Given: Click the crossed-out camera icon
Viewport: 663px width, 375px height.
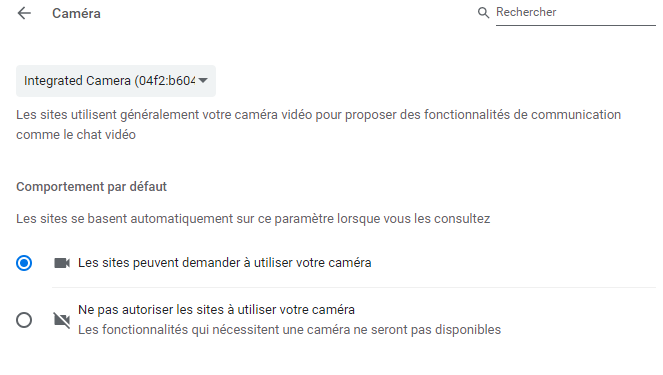Looking at the screenshot, I should click(x=62, y=320).
